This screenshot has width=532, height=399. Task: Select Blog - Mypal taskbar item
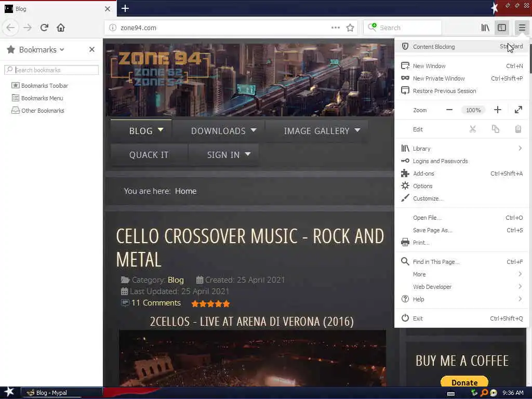61,393
